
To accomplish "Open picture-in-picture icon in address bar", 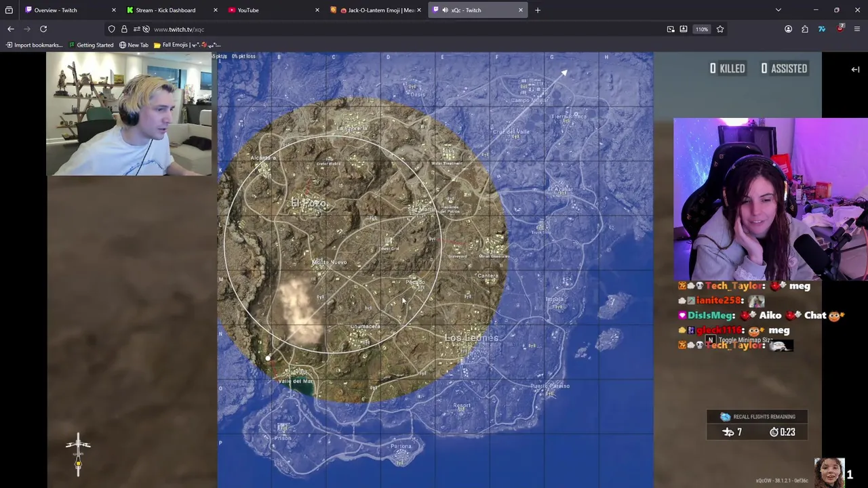I will click(x=671, y=29).
